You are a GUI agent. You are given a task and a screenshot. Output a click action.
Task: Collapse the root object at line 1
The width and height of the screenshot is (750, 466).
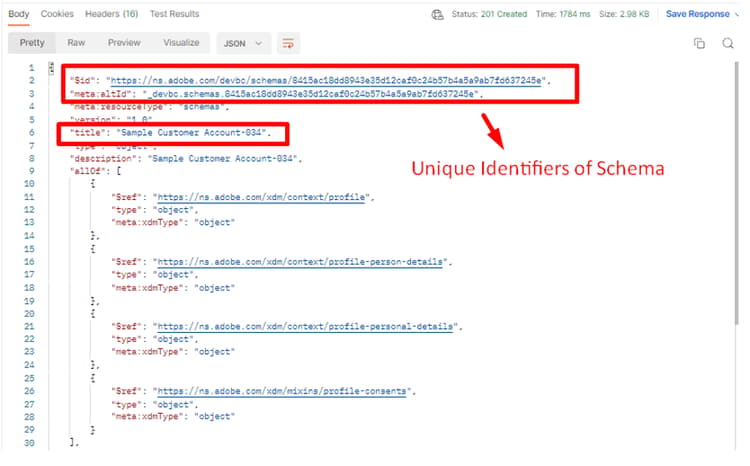(x=51, y=68)
